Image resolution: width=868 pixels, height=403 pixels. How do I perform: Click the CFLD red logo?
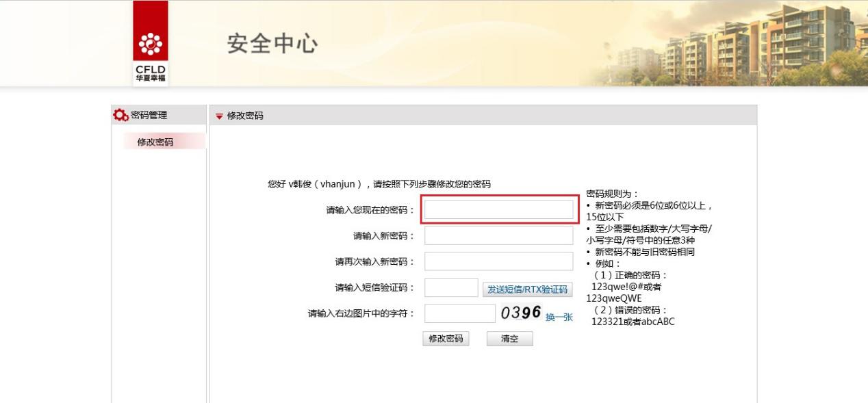151,43
